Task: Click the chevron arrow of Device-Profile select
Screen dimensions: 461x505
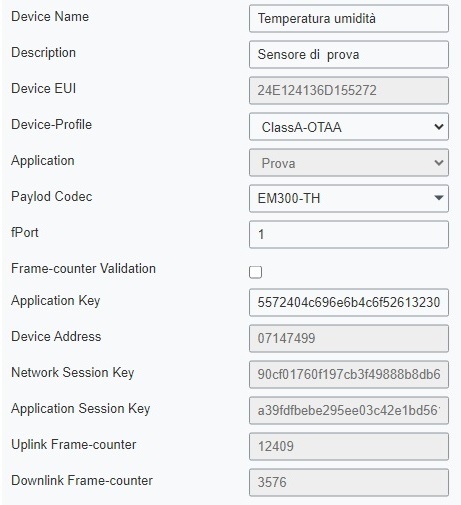Action: tap(439, 127)
